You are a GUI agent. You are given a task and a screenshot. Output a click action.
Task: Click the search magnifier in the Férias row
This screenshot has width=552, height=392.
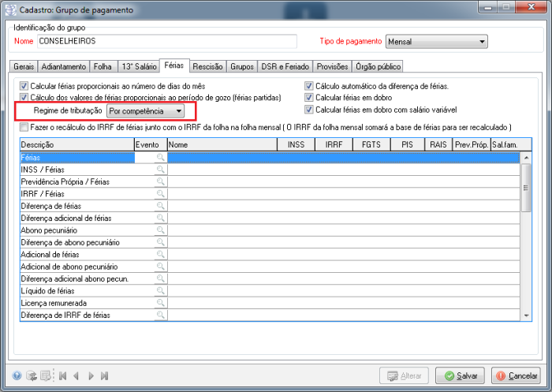point(160,158)
